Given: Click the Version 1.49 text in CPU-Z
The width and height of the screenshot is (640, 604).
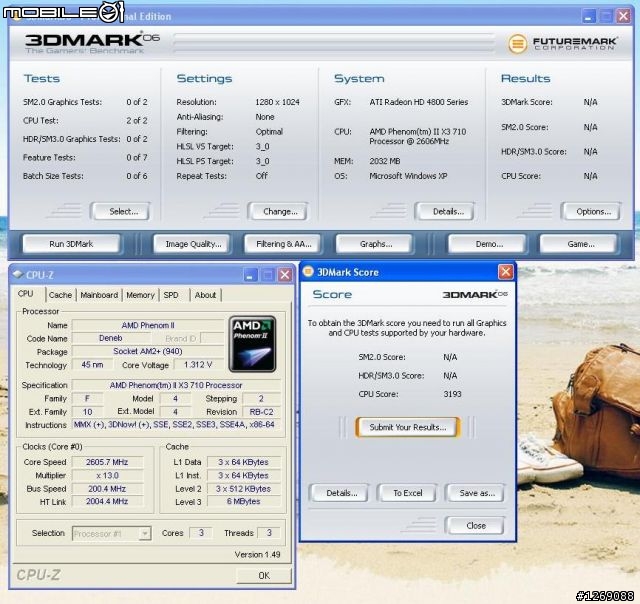Looking at the screenshot, I should coord(257,555).
